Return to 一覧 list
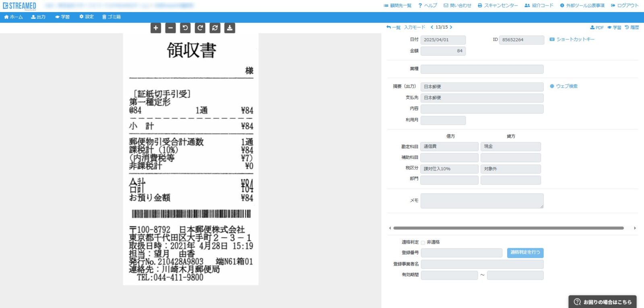The image size is (644, 308). click(x=393, y=27)
